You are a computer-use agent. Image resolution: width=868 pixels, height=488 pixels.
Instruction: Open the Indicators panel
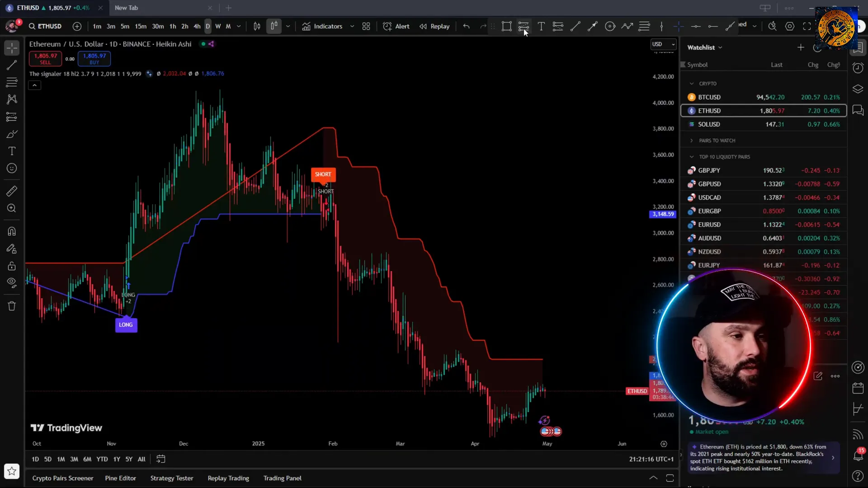point(322,26)
